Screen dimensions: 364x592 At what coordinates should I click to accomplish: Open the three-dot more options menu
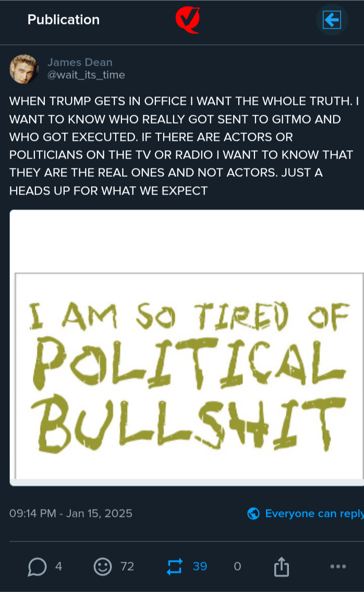pyautogui.click(x=338, y=566)
